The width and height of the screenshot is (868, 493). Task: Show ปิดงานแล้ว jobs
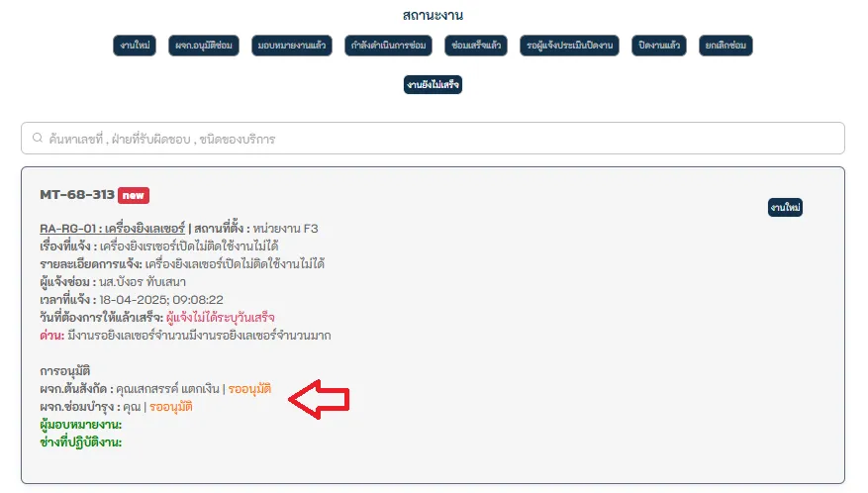[659, 46]
